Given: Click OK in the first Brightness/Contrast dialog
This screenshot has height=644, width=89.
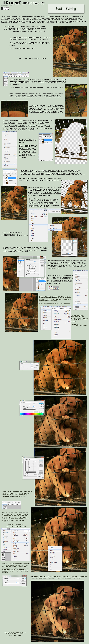Looking at the screenshot, I should 37,364.
